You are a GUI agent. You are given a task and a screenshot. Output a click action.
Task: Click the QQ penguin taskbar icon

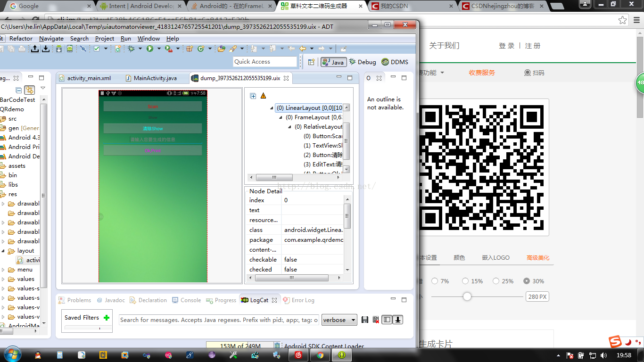pos(38,355)
